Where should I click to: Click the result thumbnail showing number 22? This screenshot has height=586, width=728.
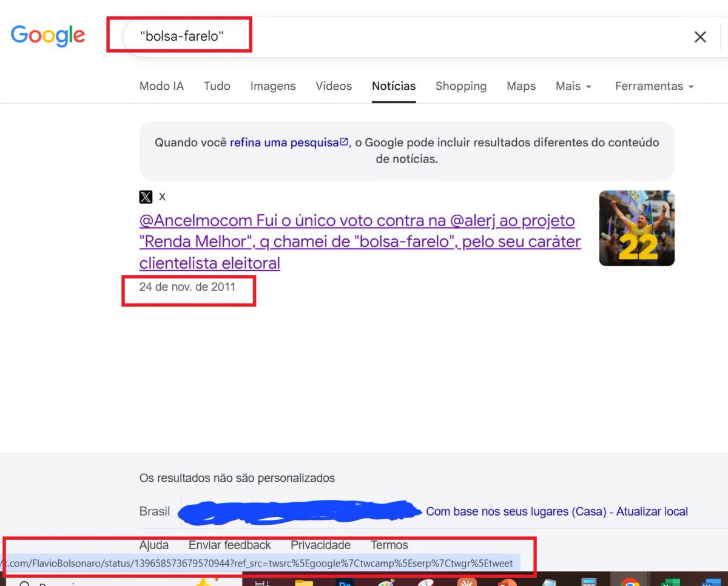636,228
